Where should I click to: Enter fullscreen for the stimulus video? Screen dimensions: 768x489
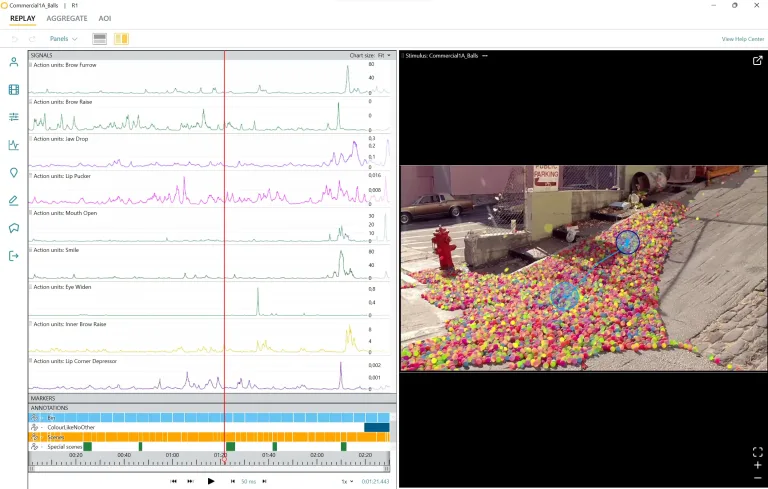(x=757, y=452)
